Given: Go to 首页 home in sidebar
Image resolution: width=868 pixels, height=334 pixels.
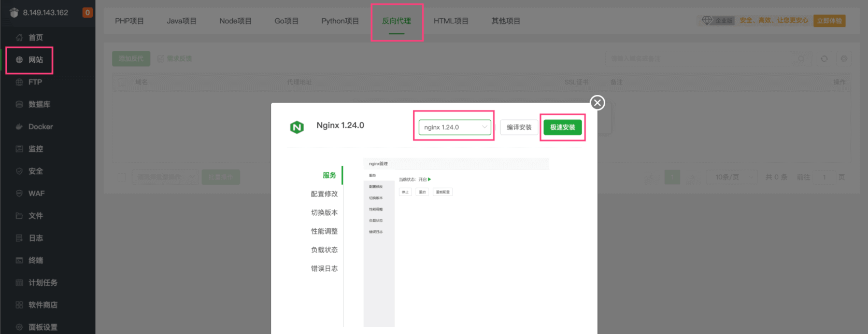Looking at the screenshot, I should click(35, 37).
